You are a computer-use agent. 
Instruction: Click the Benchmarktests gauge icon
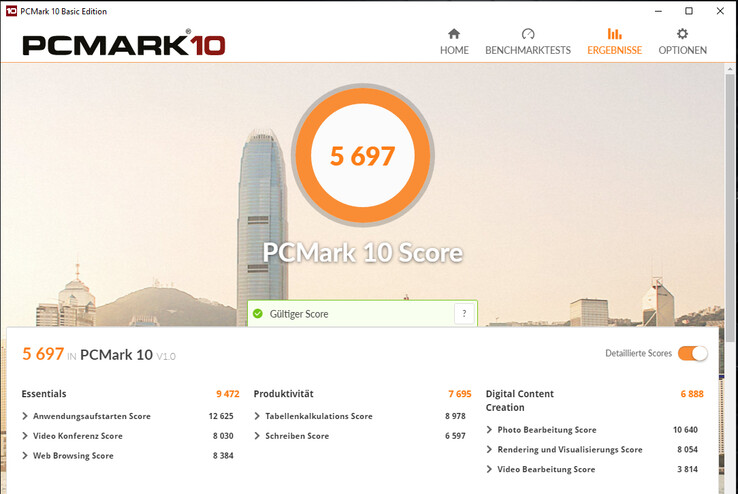pyautogui.click(x=528, y=34)
